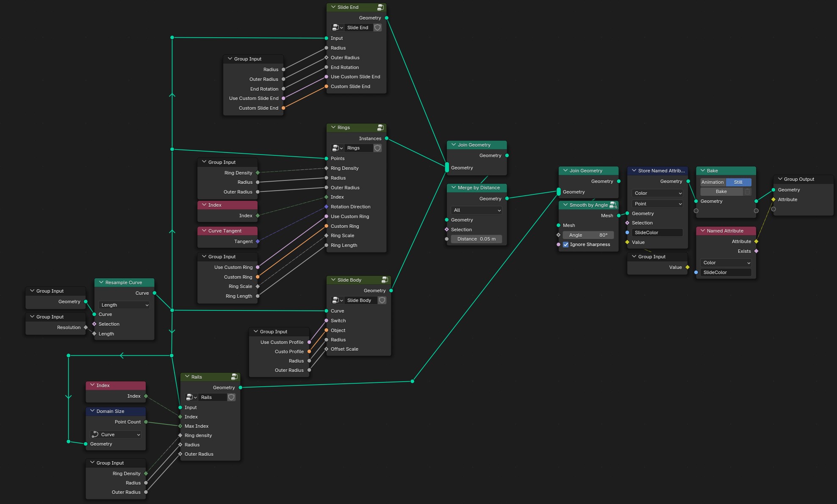
Task: Adjust the Angle 80° slider
Action: click(588, 235)
